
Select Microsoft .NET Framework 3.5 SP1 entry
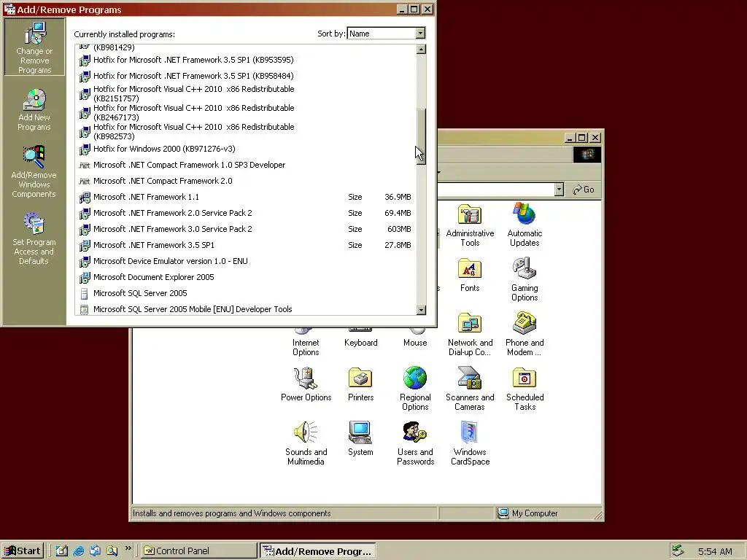click(x=246, y=245)
